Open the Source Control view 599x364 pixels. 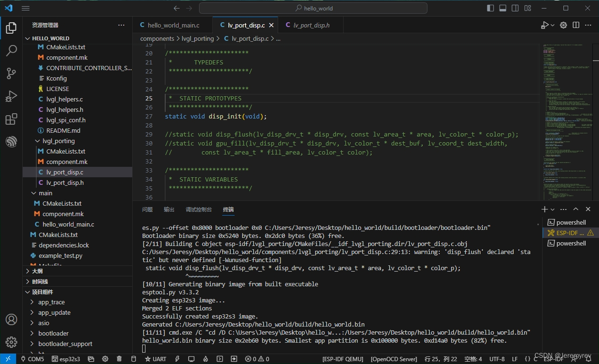click(x=11, y=73)
